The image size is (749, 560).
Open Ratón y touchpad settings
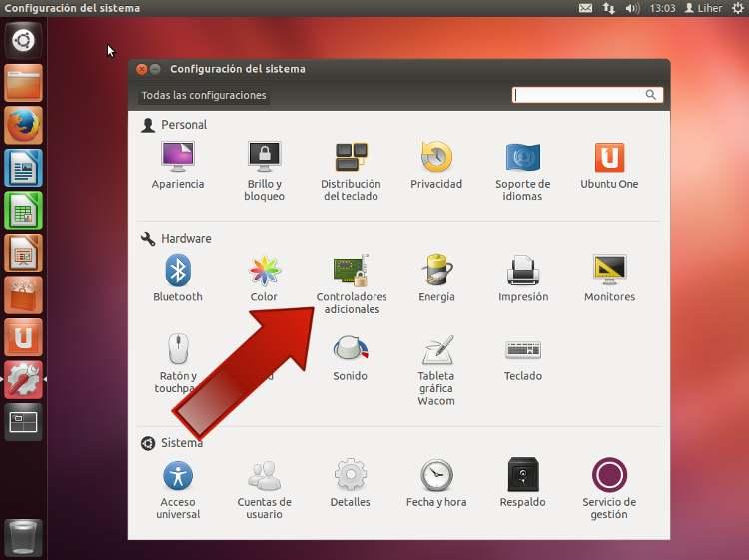tap(177, 363)
